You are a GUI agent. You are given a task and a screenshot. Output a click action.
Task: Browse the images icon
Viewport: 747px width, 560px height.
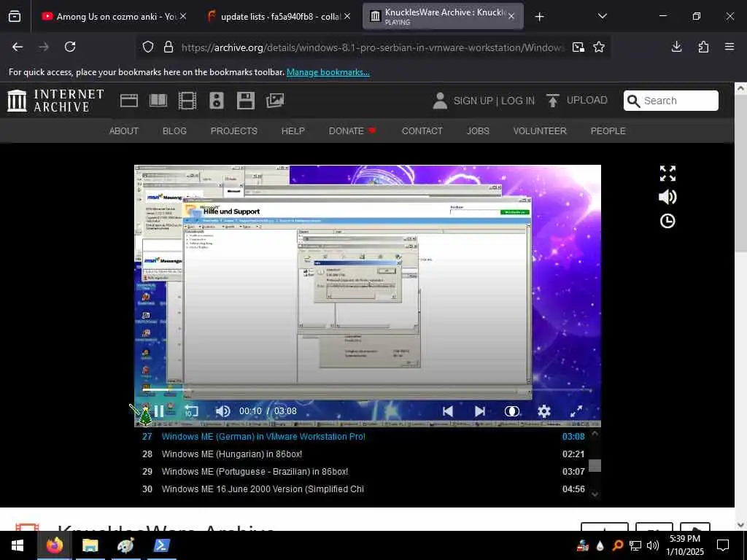pos(275,101)
